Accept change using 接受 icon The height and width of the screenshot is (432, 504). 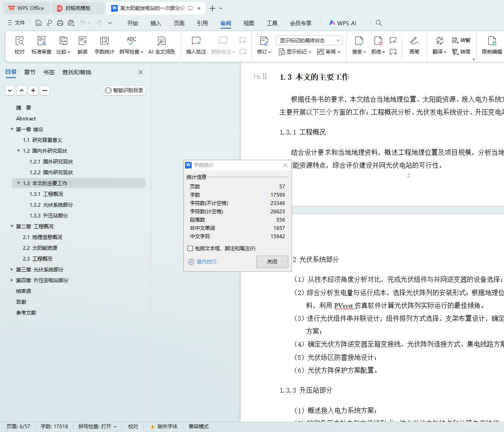pyautogui.click(x=359, y=41)
